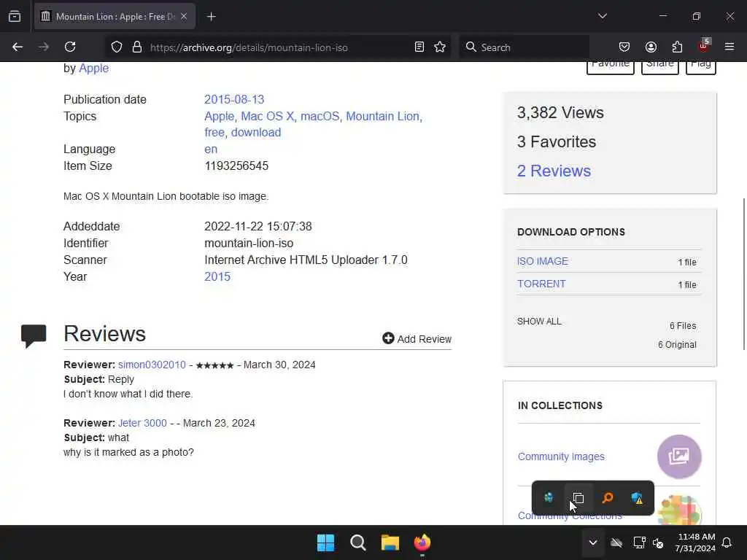Open the Community Images collection link

(x=561, y=456)
